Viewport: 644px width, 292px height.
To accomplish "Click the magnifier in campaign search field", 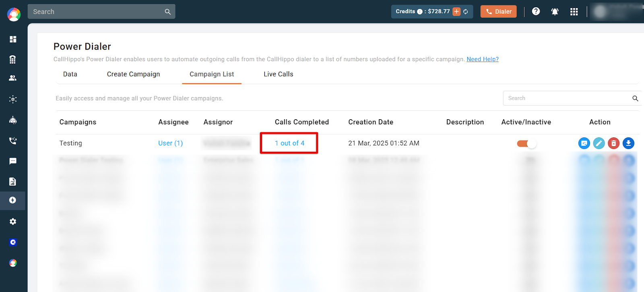I will point(635,98).
